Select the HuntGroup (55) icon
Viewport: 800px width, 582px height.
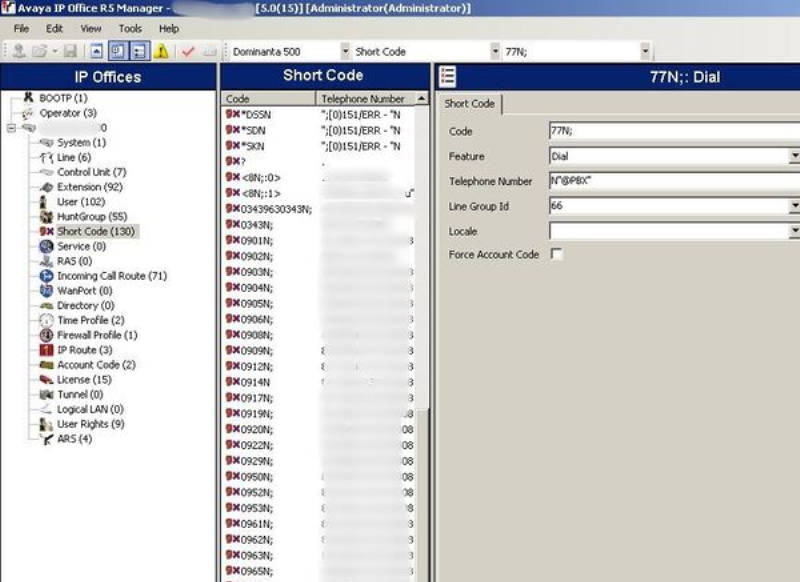tap(46, 216)
